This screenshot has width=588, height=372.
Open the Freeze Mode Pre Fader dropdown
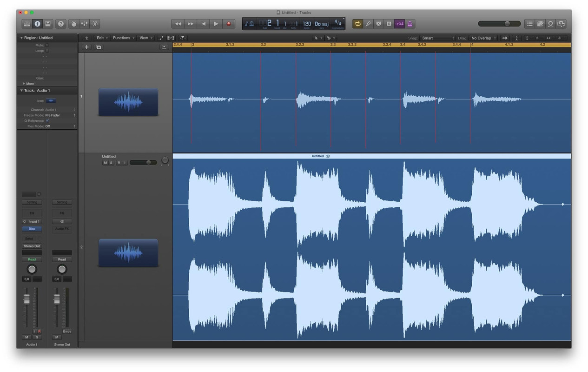[60, 115]
